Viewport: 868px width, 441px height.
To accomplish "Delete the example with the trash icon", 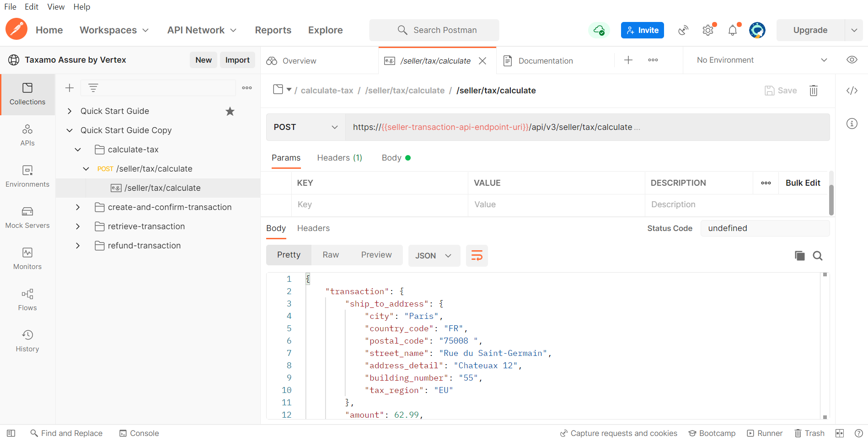I will (x=814, y=91).
